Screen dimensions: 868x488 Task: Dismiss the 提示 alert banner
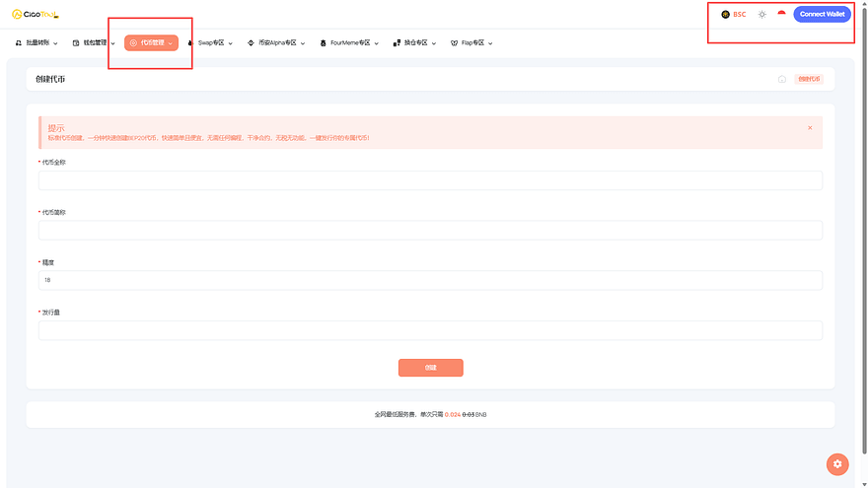[810, 128]
